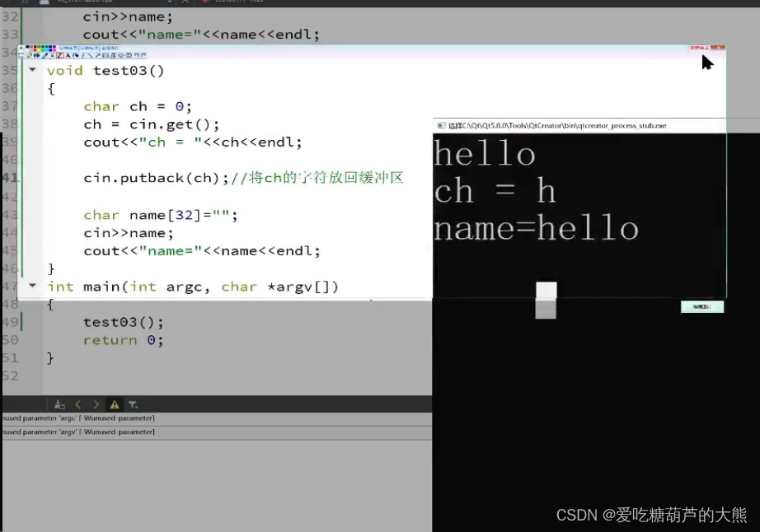Pick the red color swatch in the palette
The width and height of the screenshot is (760, 532).
point(35,49)
